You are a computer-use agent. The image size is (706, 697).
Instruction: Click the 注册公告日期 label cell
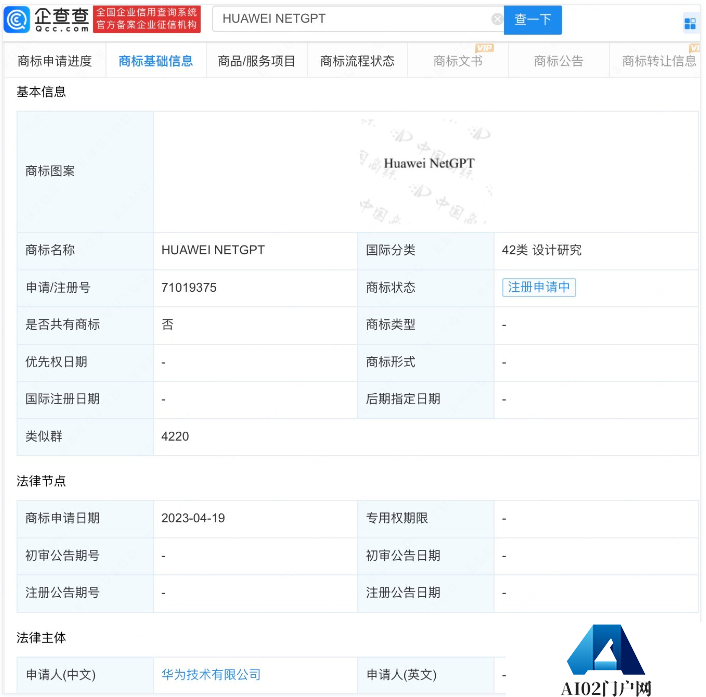425,593
